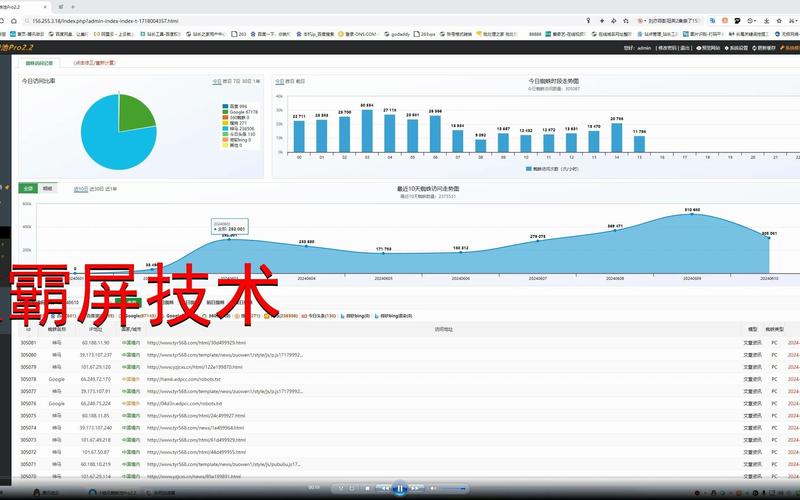Image resolution: width=800 pixels, height=500 pixels.
Task: Open URL in row id 305074
Action: pyautogui.click(x=195, y=428)
